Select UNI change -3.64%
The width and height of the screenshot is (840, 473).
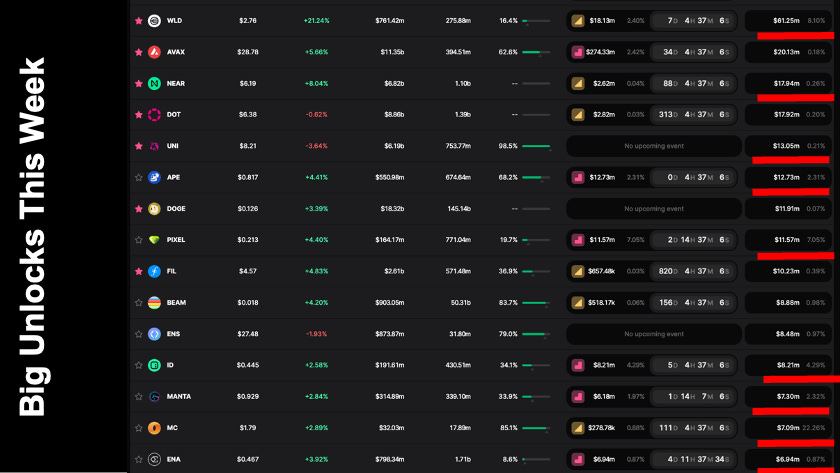coord(317,146)
